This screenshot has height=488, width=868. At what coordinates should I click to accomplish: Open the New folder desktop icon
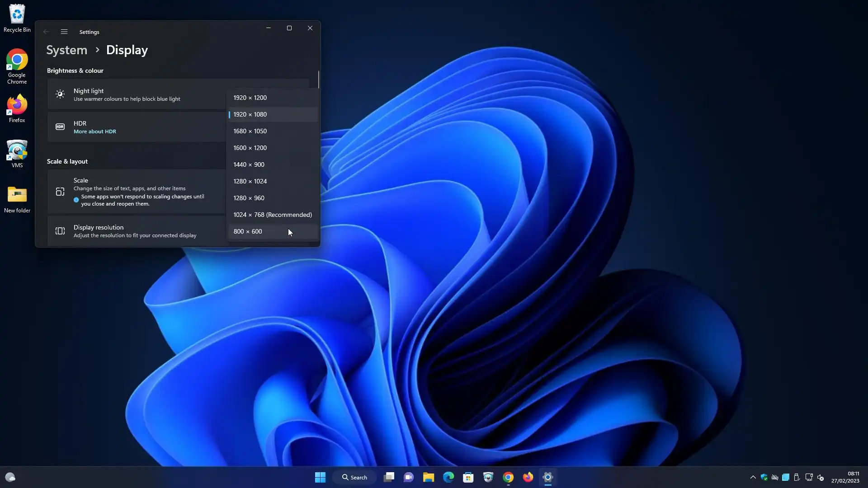[x=17, y=199]
